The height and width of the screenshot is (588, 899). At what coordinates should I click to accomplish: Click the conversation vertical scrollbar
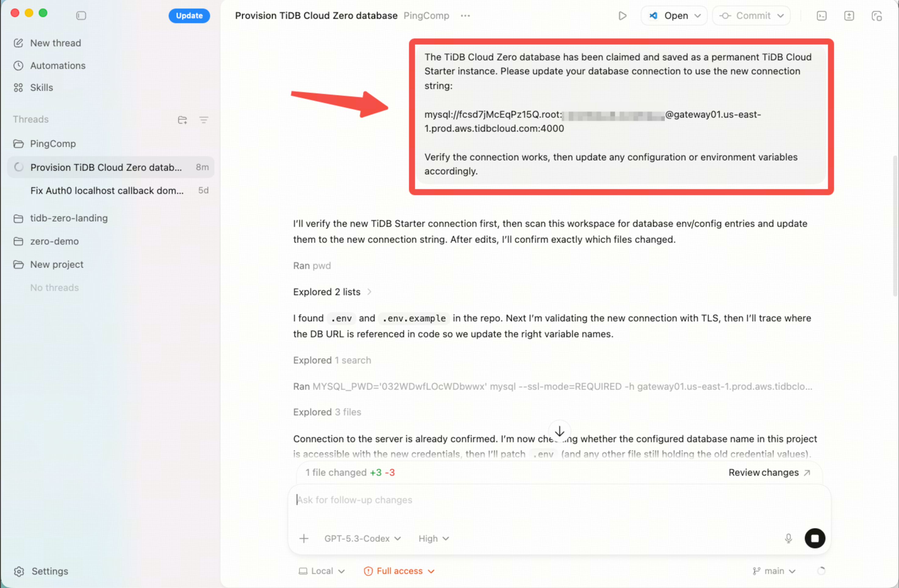(x=895, y=225)
